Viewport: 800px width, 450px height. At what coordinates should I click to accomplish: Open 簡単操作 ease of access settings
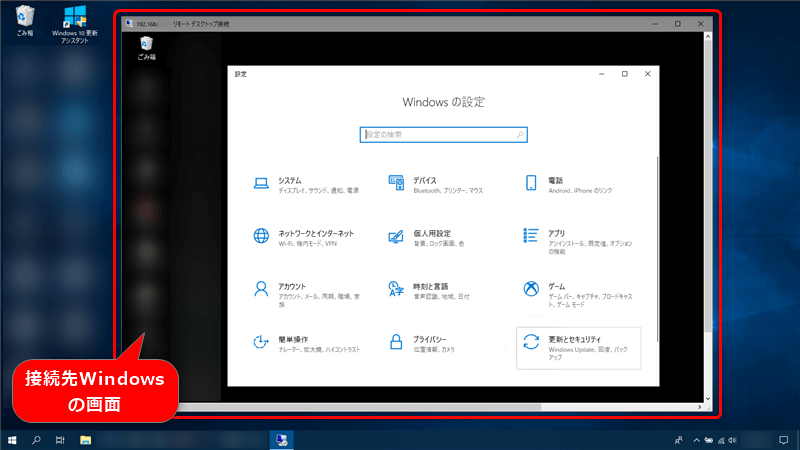point(292,343)
